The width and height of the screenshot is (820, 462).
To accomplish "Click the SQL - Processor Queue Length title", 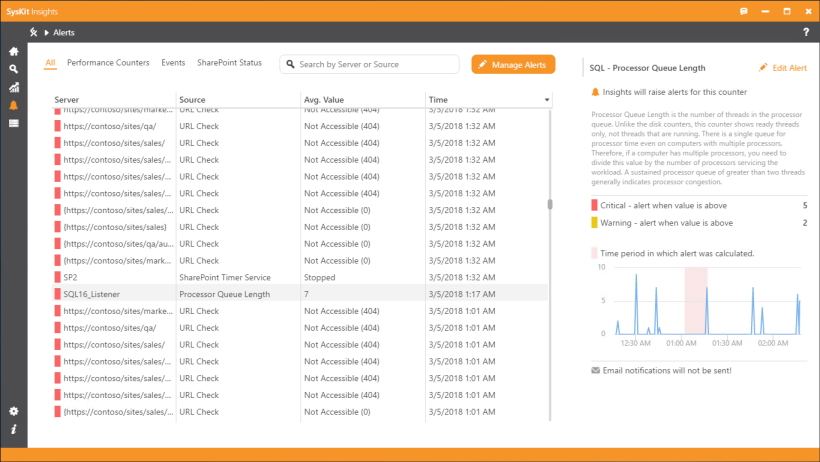I will [647, 68].
